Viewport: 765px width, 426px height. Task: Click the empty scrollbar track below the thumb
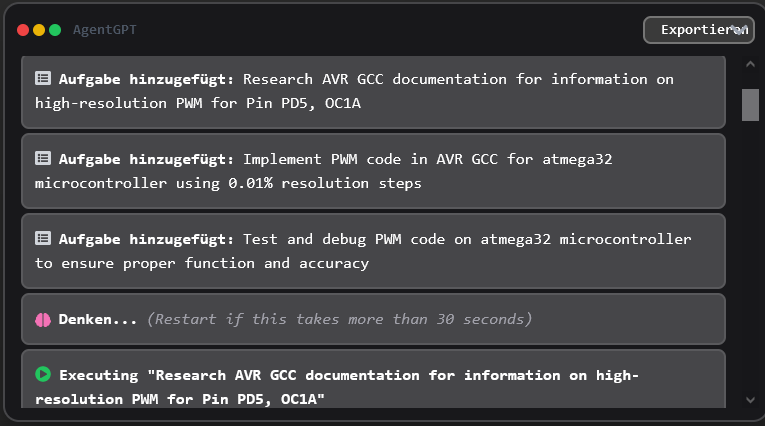pos(750,256)
